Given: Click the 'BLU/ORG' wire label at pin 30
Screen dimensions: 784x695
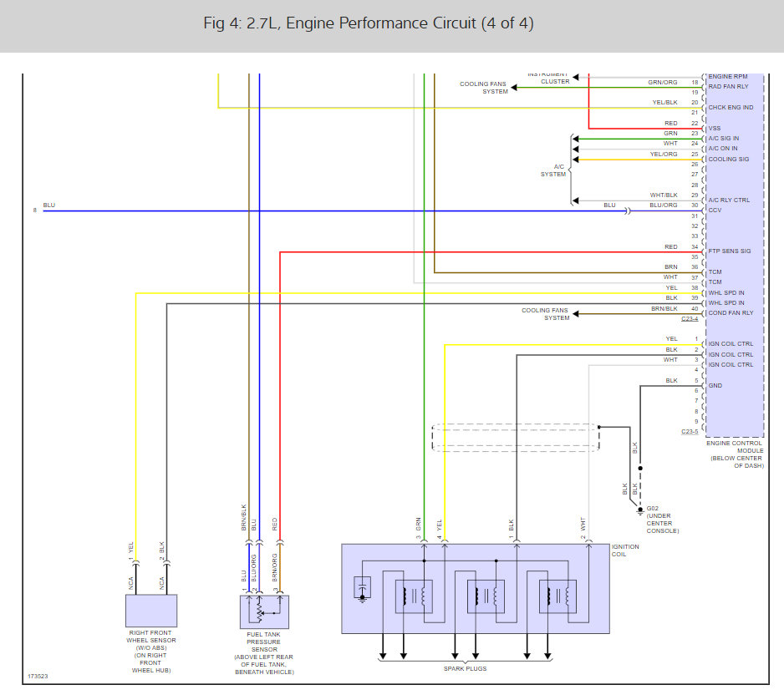Looking at the screenshot, I should pos(664,205).
